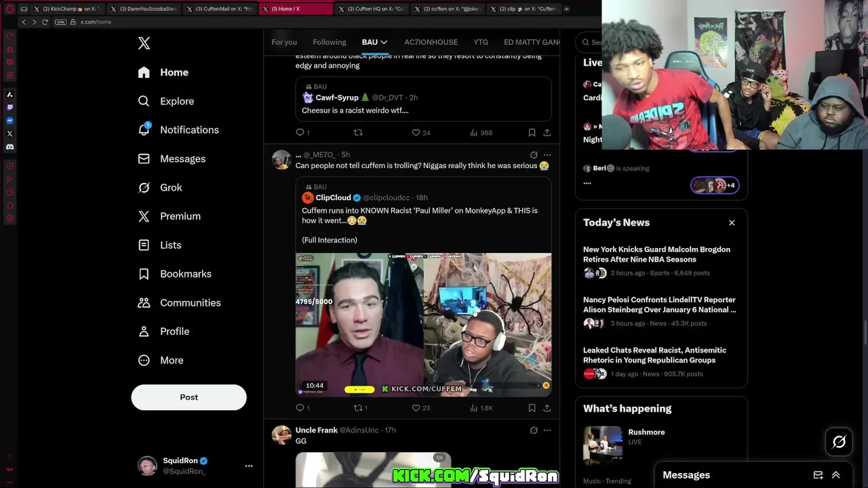Screen dimensions: 868x488
Task: Join the live space with +4 listeners
Action: pyautogui.click(x=715, y=185)
